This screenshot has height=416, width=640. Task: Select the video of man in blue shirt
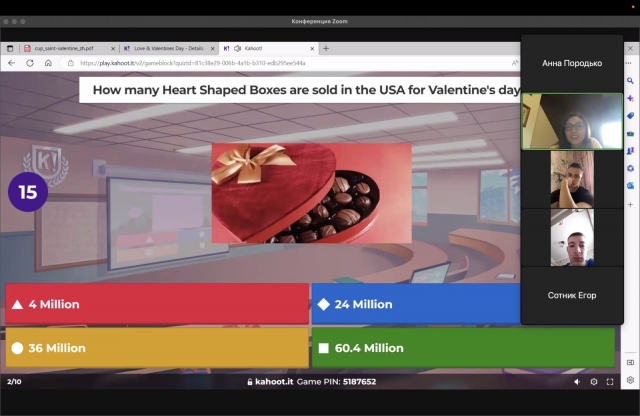click(x=572, y=238)
